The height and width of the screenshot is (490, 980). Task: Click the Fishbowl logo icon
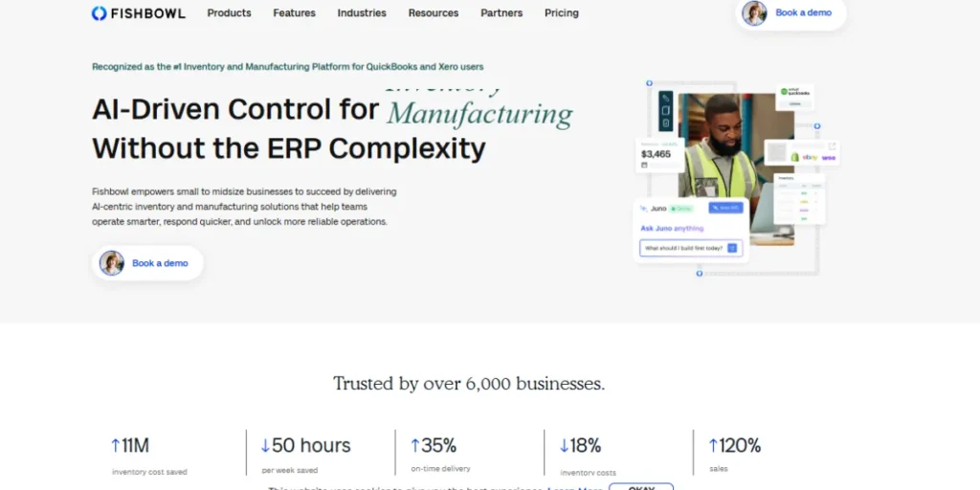99,13
